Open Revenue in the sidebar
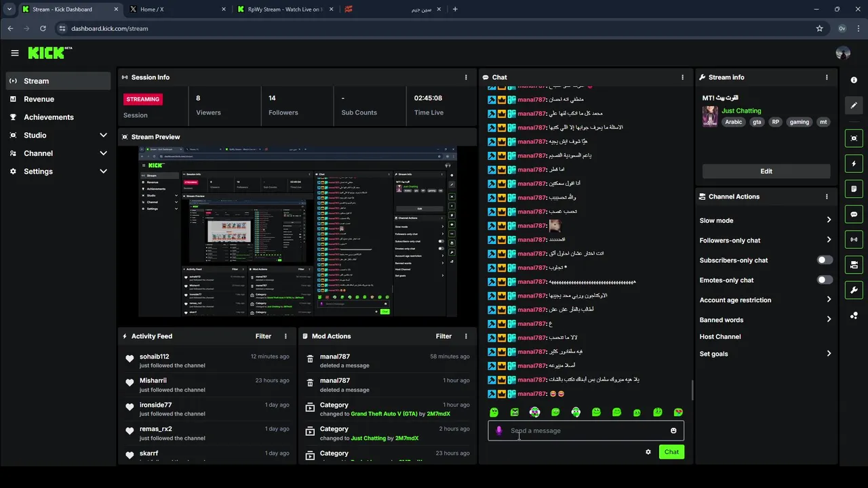 point(58,99)
